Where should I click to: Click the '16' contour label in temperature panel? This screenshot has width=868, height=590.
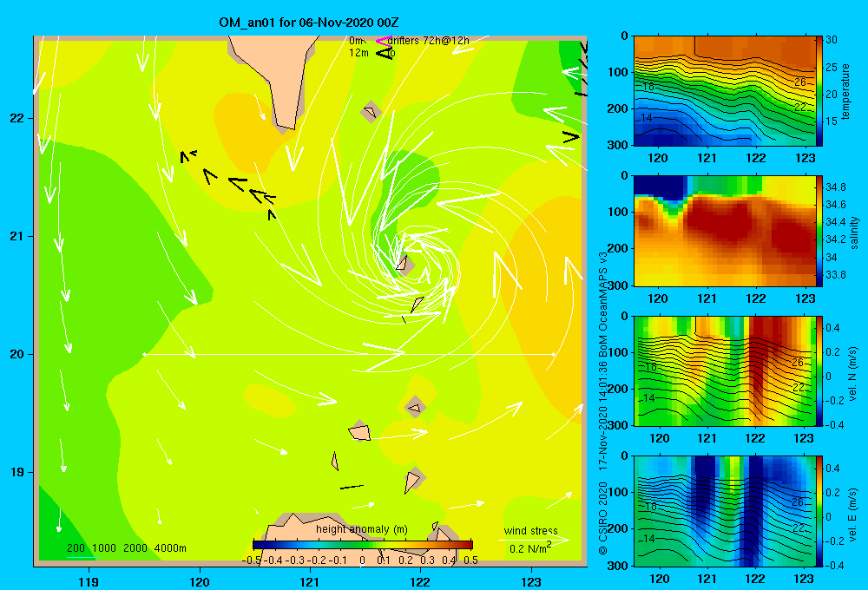coord(648,87)
